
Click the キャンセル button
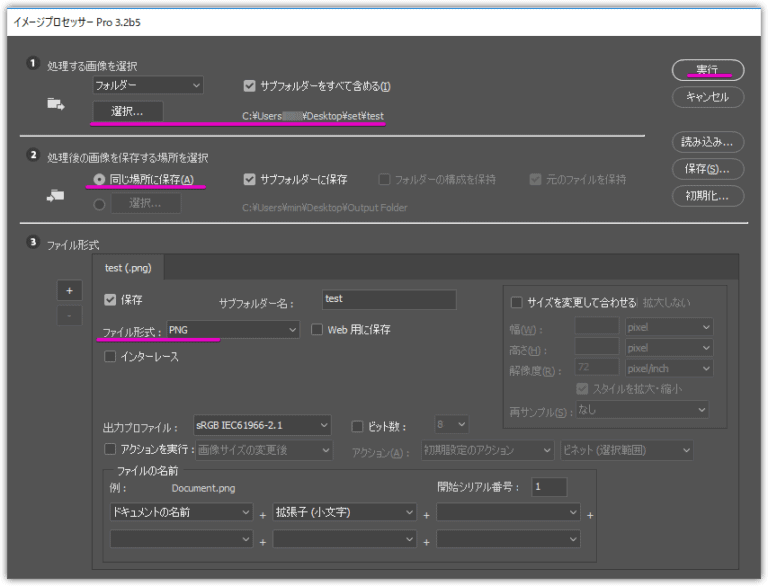tap(707, 97)
